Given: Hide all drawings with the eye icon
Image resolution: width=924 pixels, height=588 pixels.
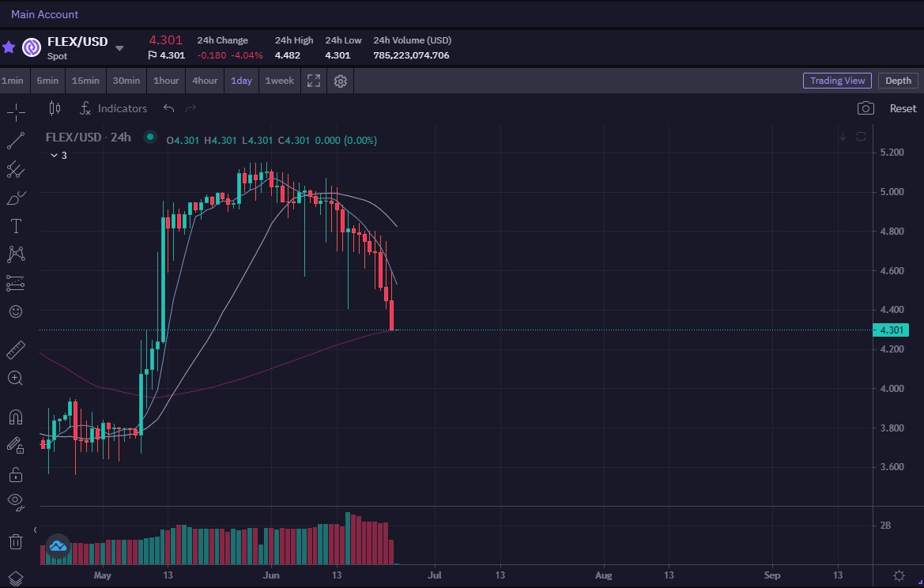Looking at the screenshot, I should (x=16, y=502).
